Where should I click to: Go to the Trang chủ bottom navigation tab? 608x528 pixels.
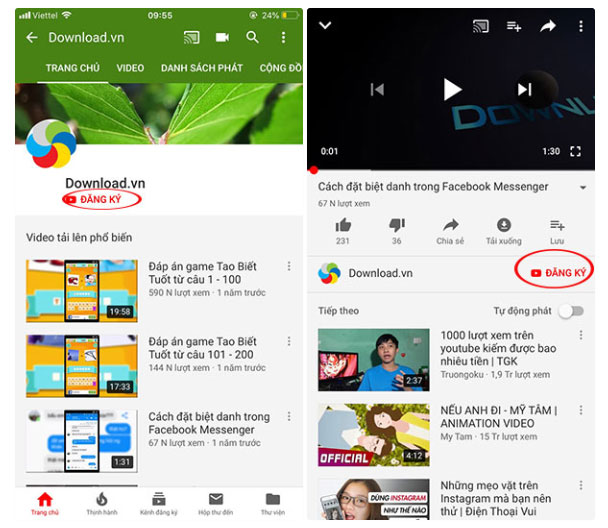[45, 504]
